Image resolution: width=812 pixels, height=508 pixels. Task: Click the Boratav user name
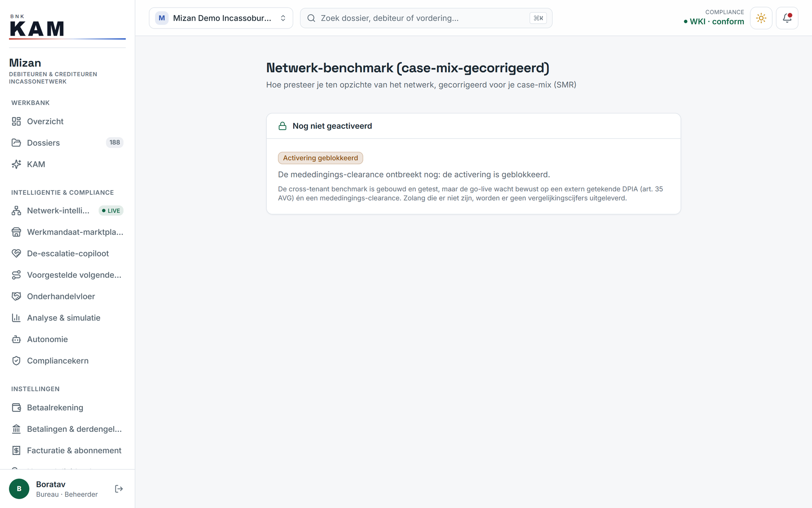(51, 484)
